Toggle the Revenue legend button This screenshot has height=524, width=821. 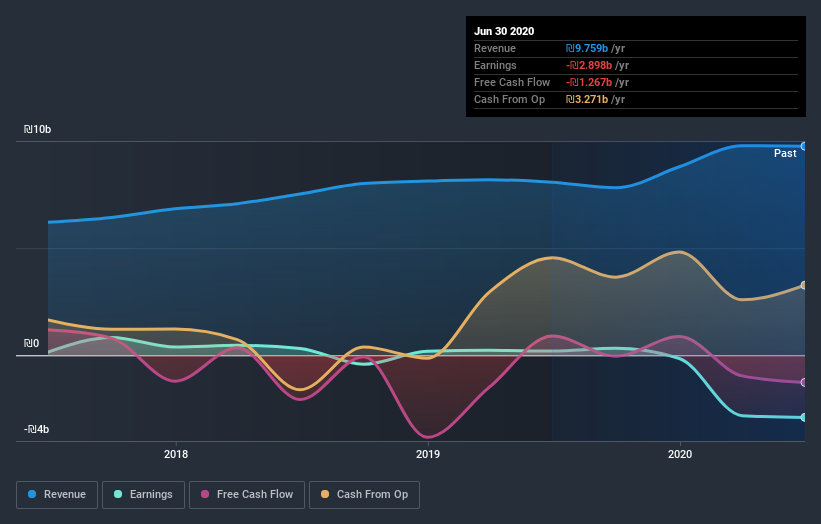click(x=57, y=495)
